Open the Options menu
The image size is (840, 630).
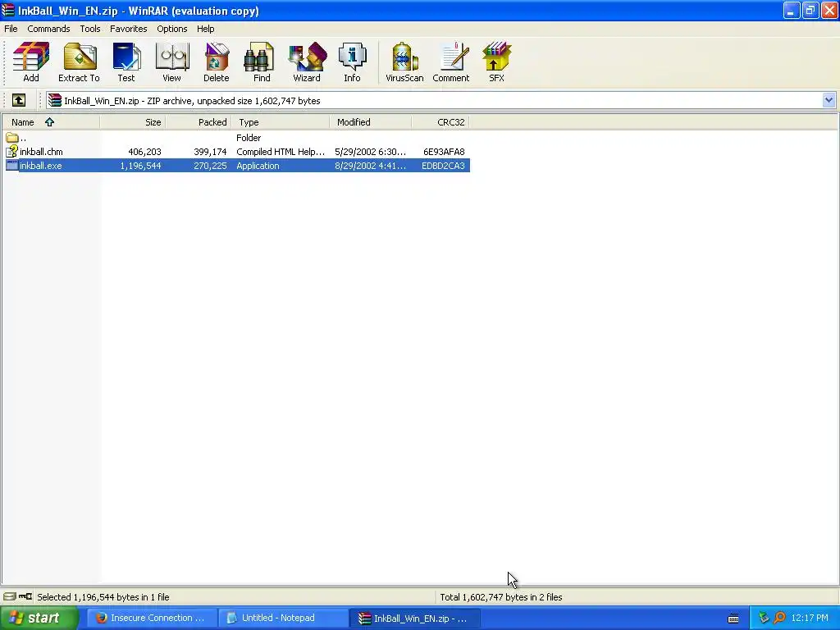pos(172,29)
